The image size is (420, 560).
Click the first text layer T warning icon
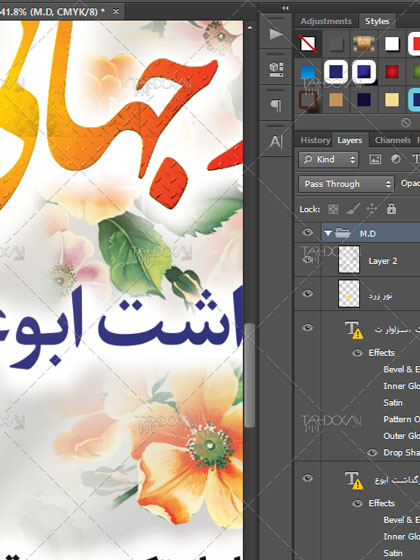(354, 330)
